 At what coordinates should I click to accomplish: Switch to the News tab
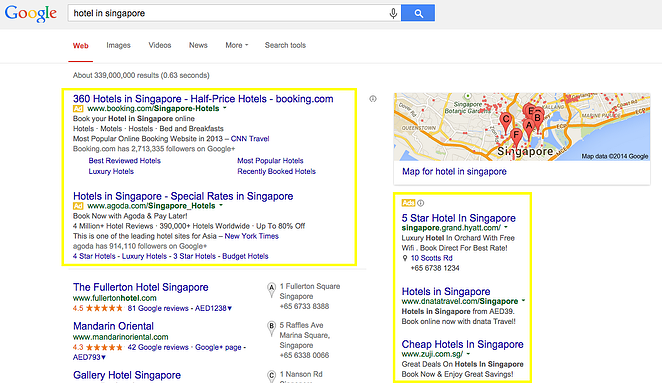[x=198, y=45]
